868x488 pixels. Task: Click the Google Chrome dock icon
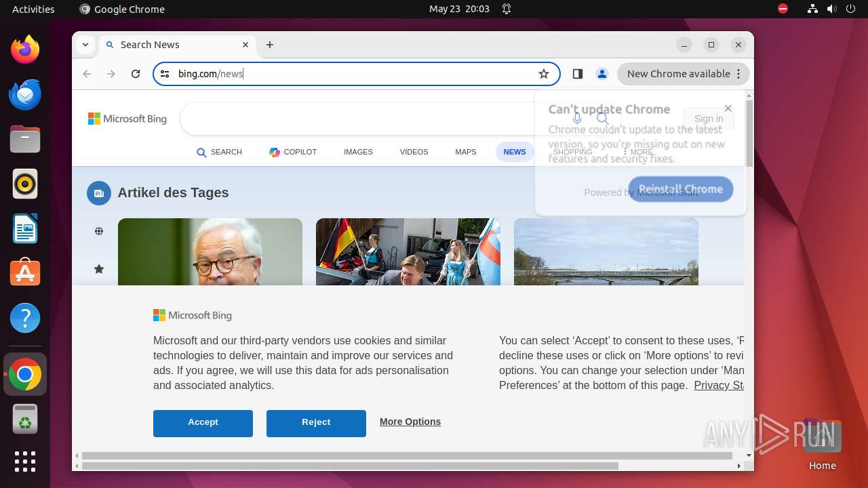click(25, 374)
